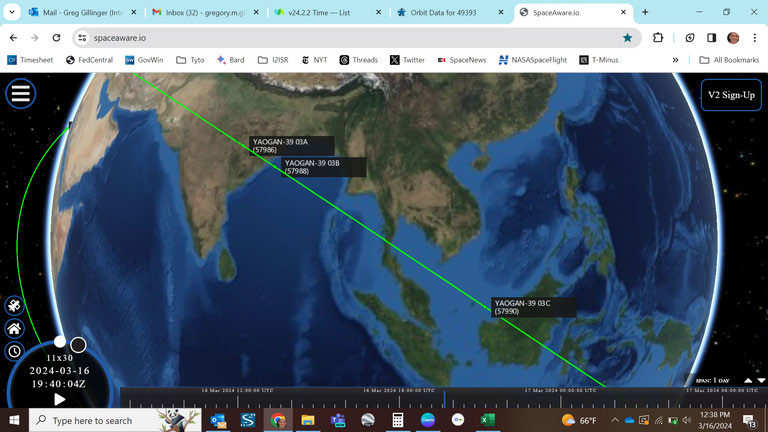Expand the I2ISR bookmarks folder
768x432 pixels.
[273, 60]
